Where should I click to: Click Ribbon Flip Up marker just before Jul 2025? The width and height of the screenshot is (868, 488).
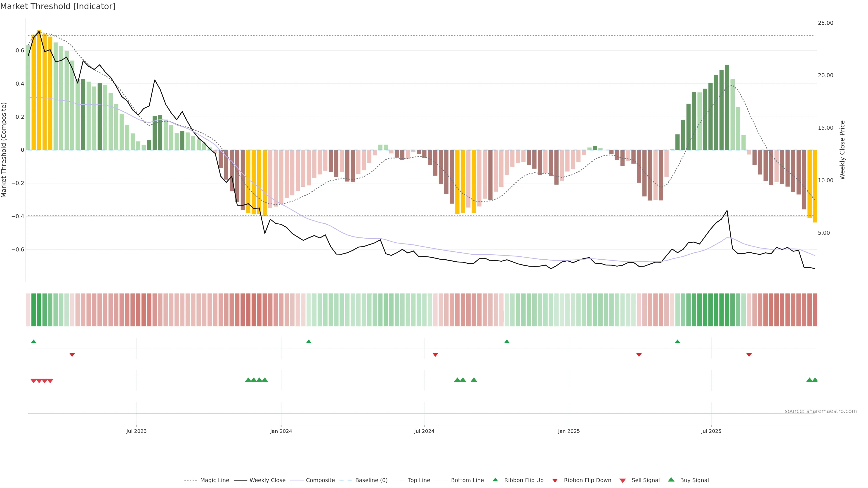677,342
